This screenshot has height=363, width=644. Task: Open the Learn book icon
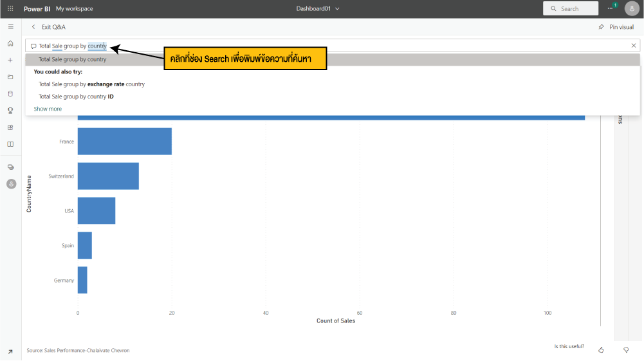[x=10, y=144]
